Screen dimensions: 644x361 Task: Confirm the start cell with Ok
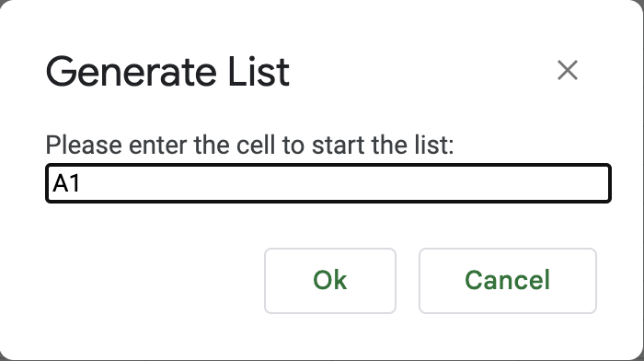(330, 280)
